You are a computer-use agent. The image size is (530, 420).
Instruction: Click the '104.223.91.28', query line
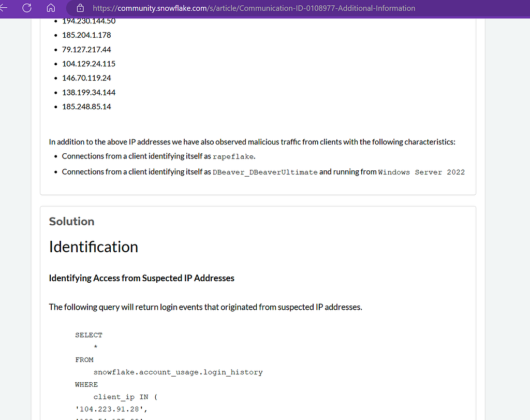click(111, 409)
